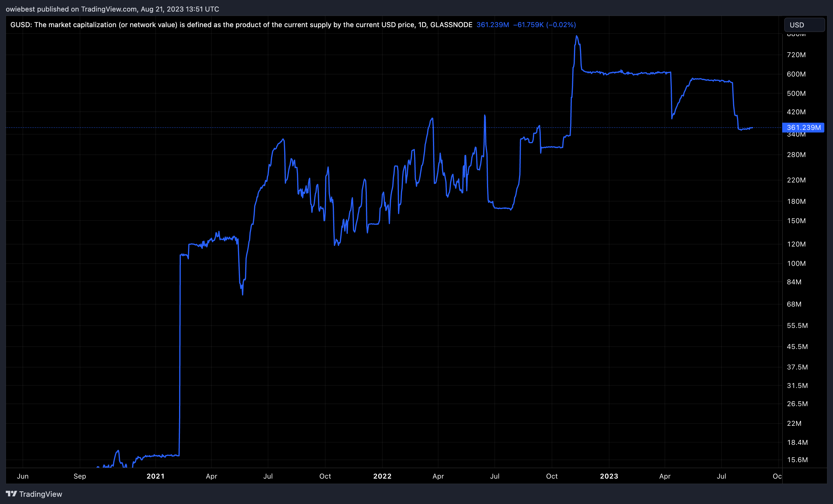This screenshot has width=833, height=504.
Task: Click the 100M price axis label
Action: click(x=796, y=264)
